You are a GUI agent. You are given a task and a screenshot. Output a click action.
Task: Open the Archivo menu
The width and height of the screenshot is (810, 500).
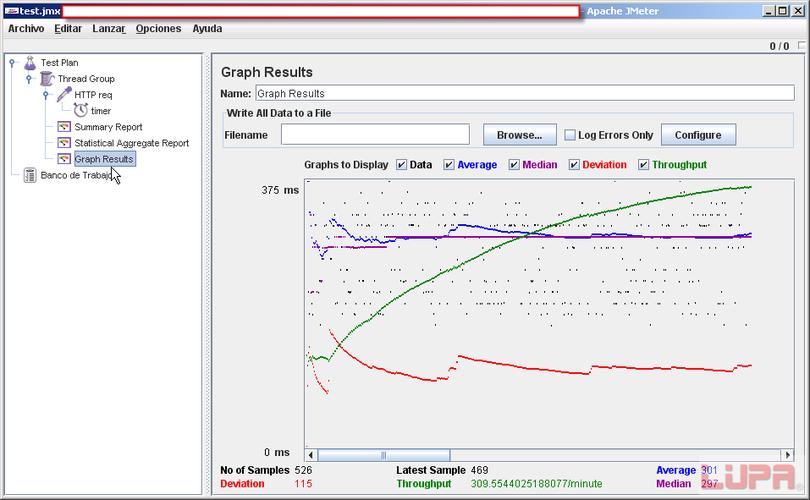[26, 29]
